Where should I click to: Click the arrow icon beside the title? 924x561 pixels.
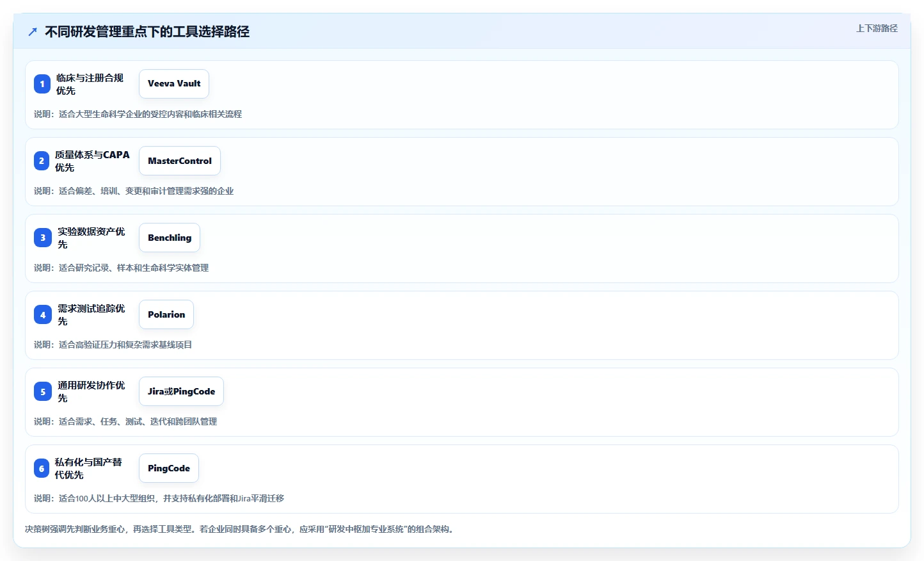(x=33, y=31)
